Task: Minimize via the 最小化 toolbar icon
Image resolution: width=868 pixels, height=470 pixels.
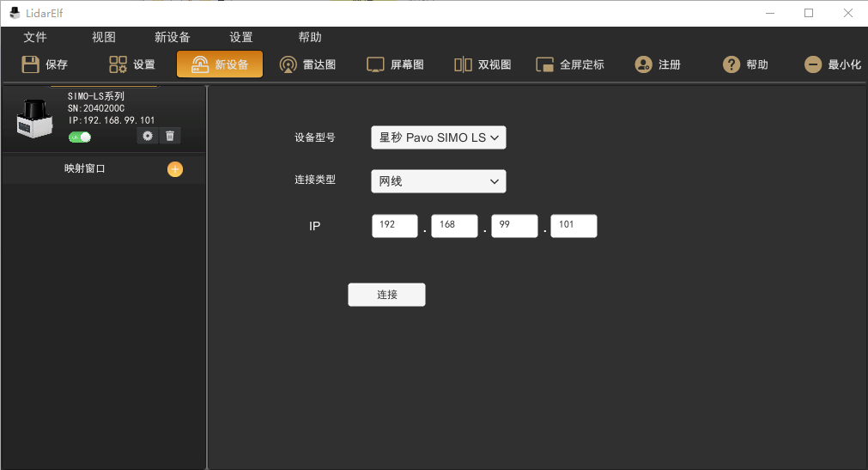Action: [x=813, y=64]
